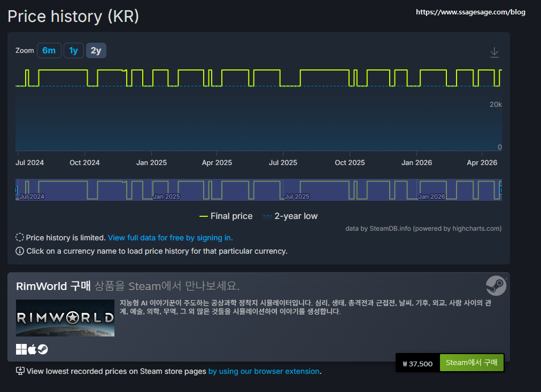
Task: Toggle the Final price legend series
Action: (226, 216)
